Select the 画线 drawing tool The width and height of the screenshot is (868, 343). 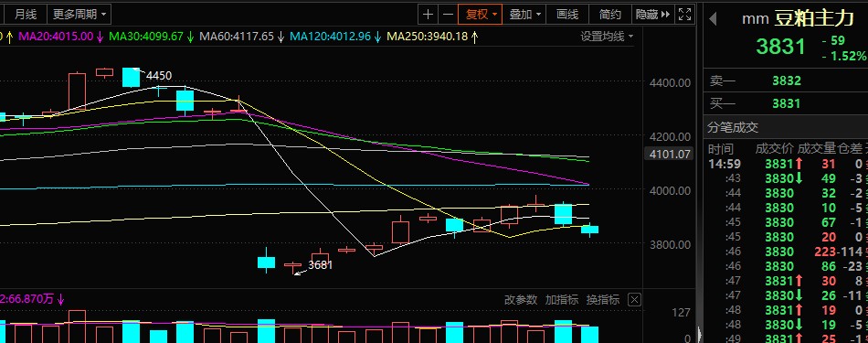pos(567,15)
